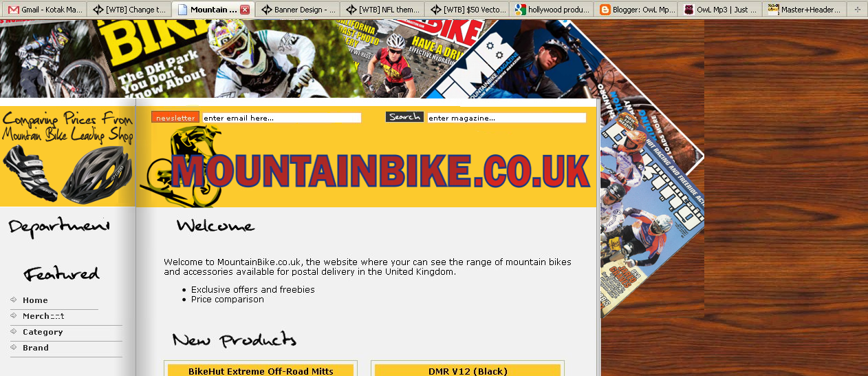Click the orange newsletter button
This screenshot has width=868, height=376.
pos(175,118)
